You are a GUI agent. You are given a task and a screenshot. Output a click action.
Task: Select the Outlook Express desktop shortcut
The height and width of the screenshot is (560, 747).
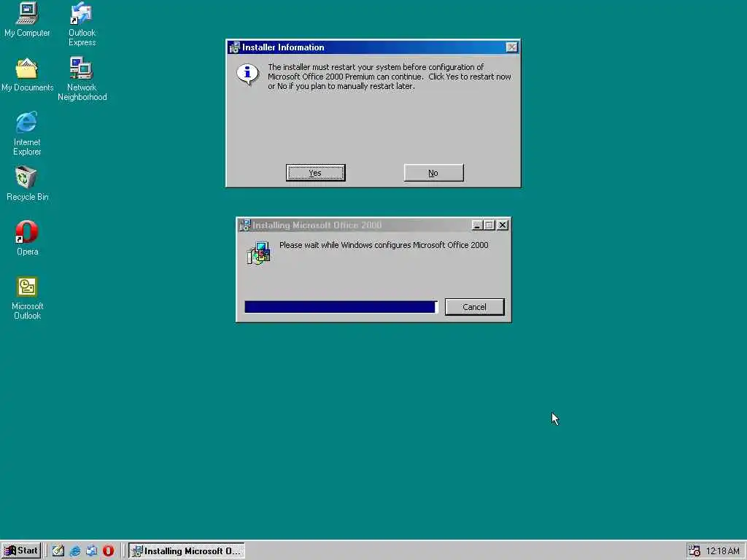[82, 24]
